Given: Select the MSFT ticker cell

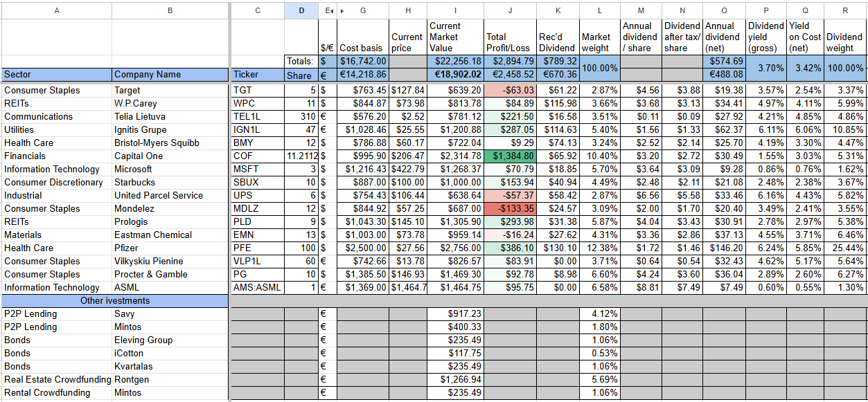Looking at the screenshot, I should pos(257,170).
